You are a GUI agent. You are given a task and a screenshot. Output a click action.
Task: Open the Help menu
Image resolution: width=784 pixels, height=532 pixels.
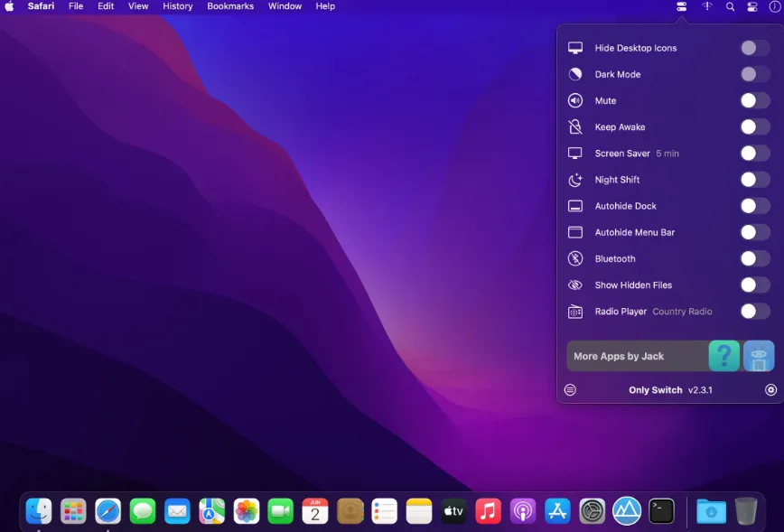(325, 6)
